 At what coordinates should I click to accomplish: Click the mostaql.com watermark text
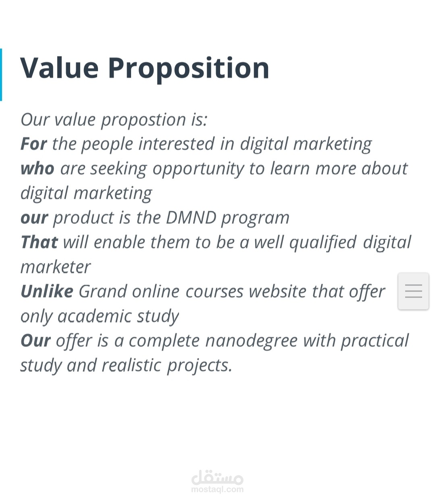(x=217, y=489)
